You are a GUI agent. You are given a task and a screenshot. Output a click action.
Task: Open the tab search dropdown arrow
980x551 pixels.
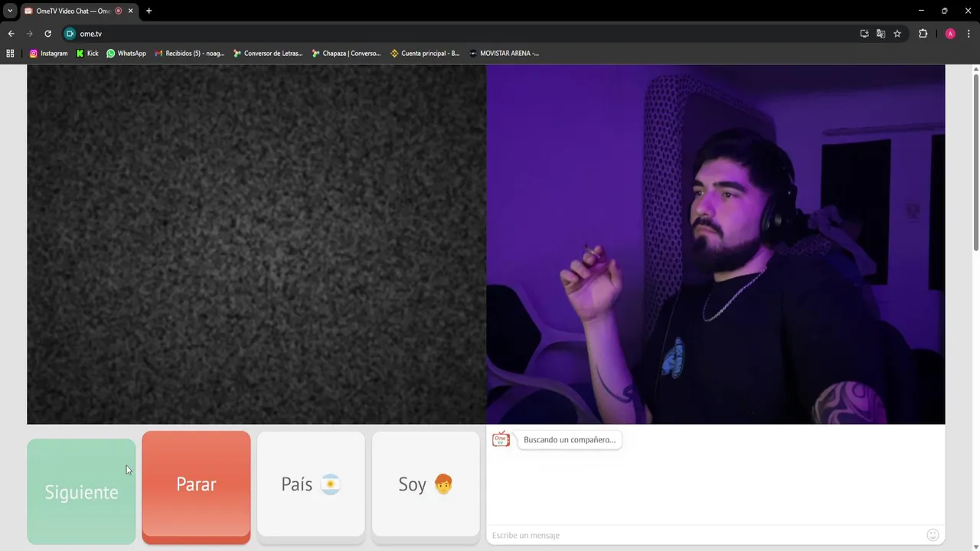(x=10, y=11)
